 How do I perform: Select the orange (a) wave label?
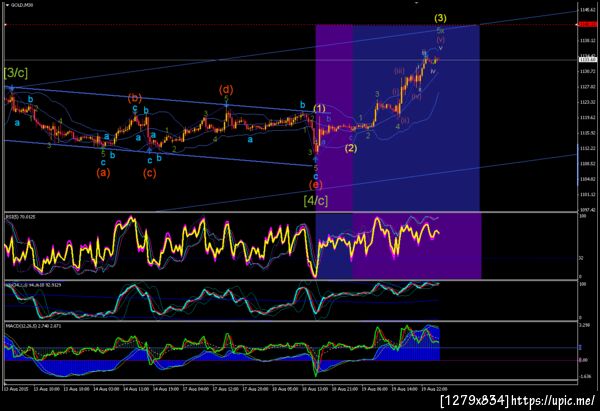pyautogui.click(x=103, y=173)
